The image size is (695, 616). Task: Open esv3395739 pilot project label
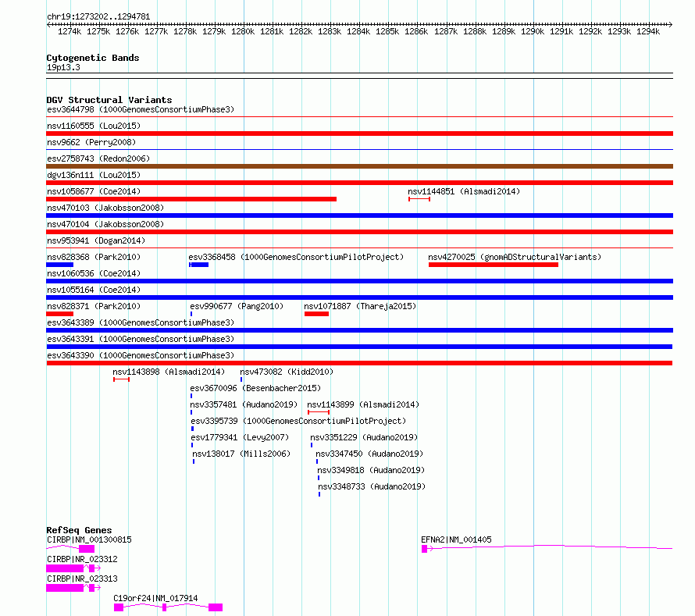298,421
